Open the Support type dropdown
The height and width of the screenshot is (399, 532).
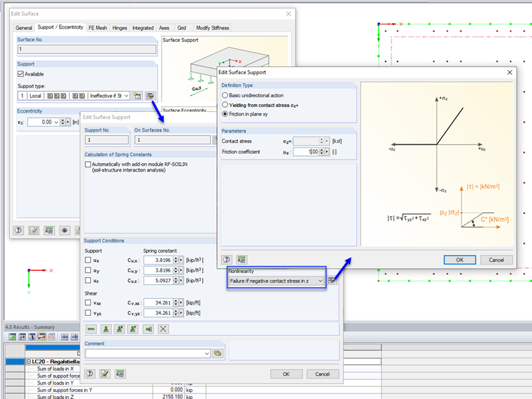pyautogui.click(x=126, y=96)
